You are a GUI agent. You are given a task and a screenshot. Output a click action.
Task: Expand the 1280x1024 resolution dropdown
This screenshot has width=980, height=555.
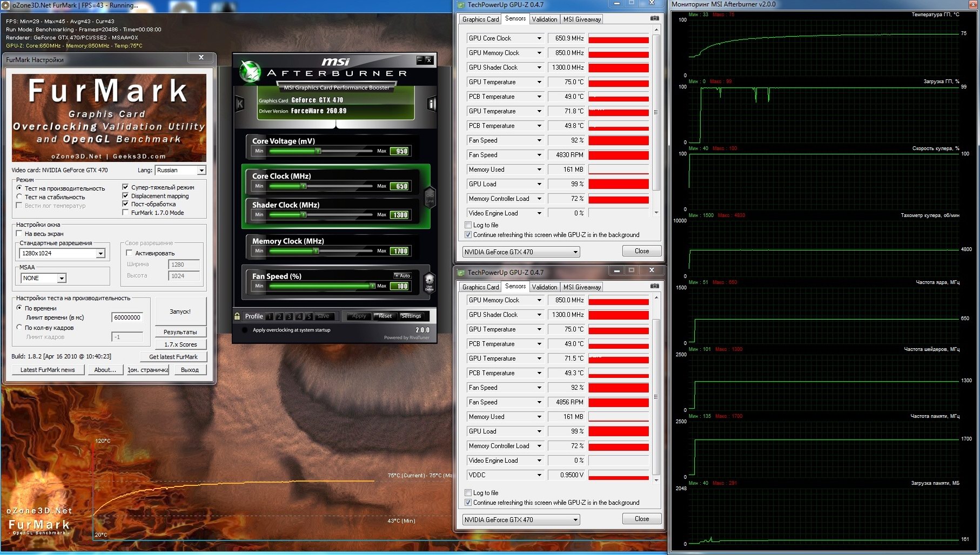(100, 254)
